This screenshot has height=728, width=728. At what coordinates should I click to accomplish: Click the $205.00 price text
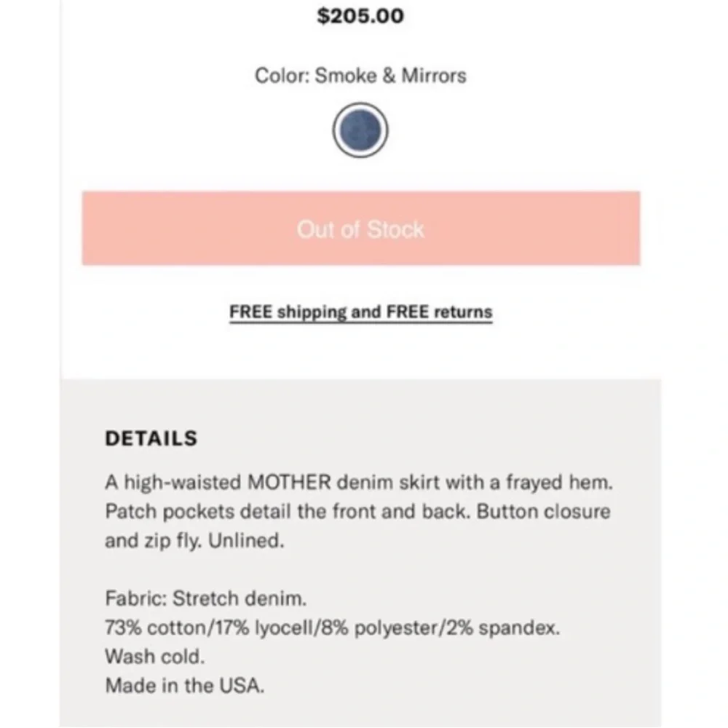[x=360, y=16]
